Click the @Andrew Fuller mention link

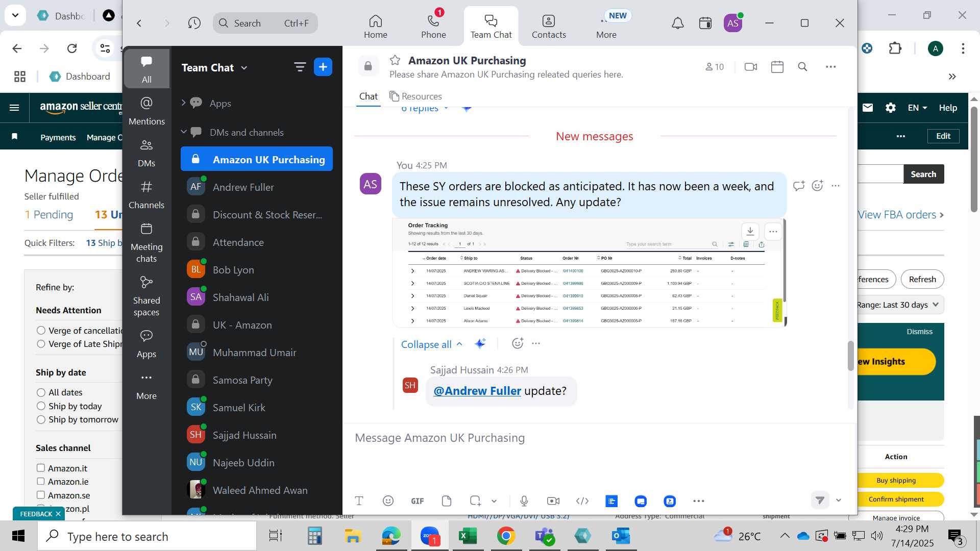tap(477, 391)
